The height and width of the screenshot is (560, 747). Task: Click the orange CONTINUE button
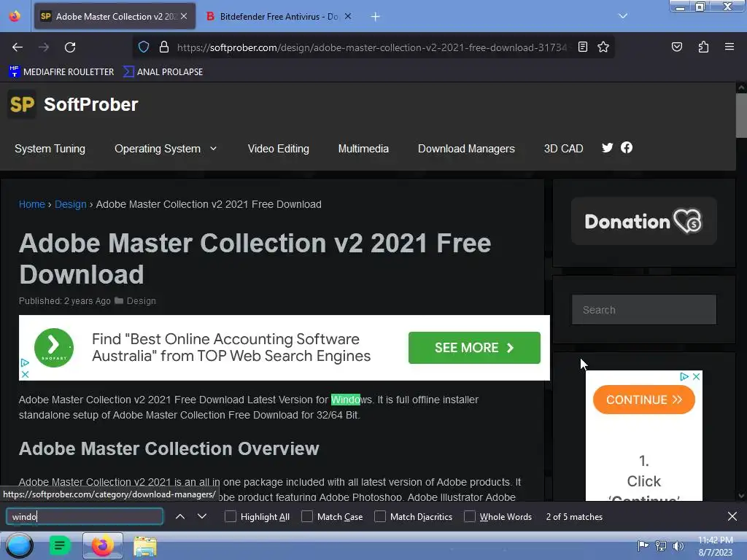[x=643, y=400]
